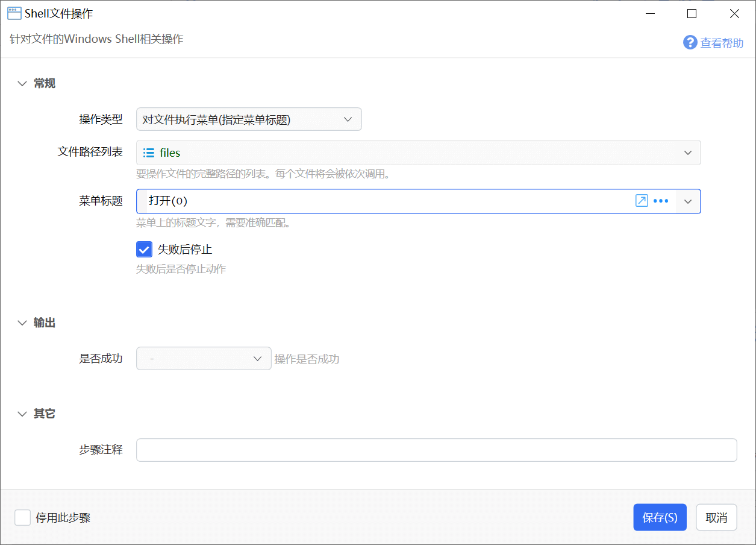This screenshot has width=756, height=545.
Task: Open the 菜单标题 dropdown arrow
Action: pos(688,201)
